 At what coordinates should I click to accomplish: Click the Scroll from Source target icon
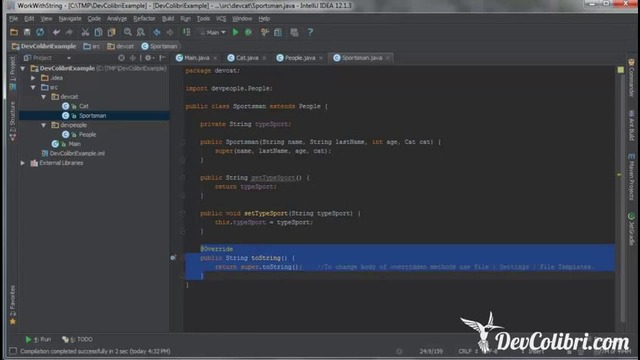[x=121, y=58]
